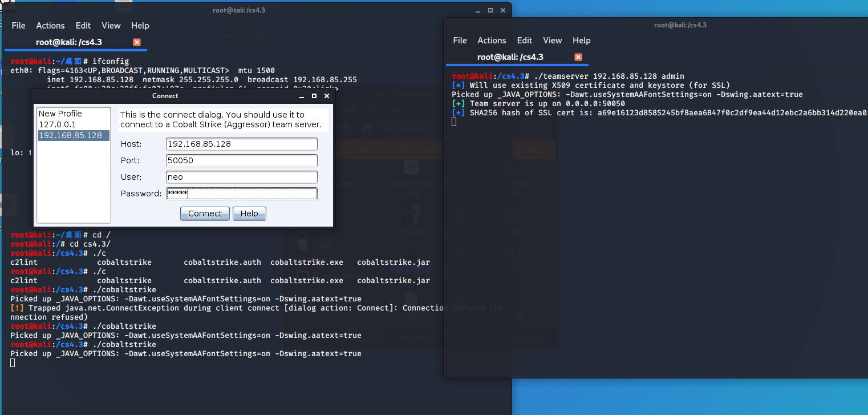This screenshot has height=415, width=868.
Task: Minimize the left terminal window
Action: tap(477, 10)
